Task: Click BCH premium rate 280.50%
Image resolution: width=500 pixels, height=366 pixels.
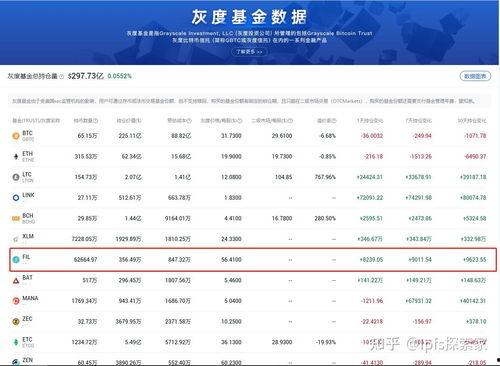Action: (325, 219)
